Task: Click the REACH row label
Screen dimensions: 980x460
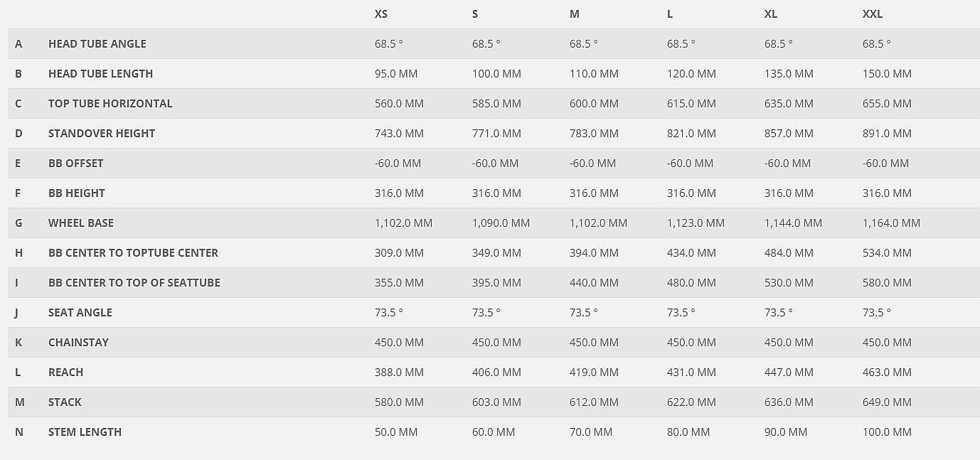Action: [65, 373]
